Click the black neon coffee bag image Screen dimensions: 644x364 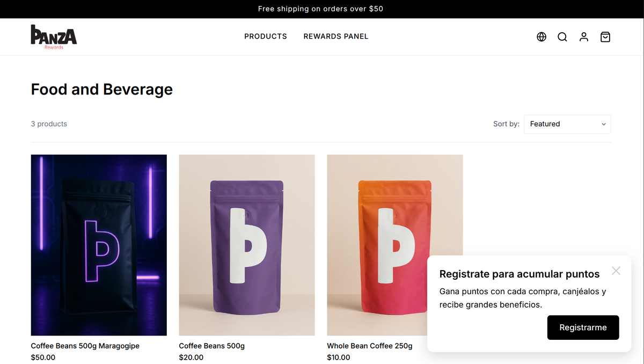coord(99,245)
